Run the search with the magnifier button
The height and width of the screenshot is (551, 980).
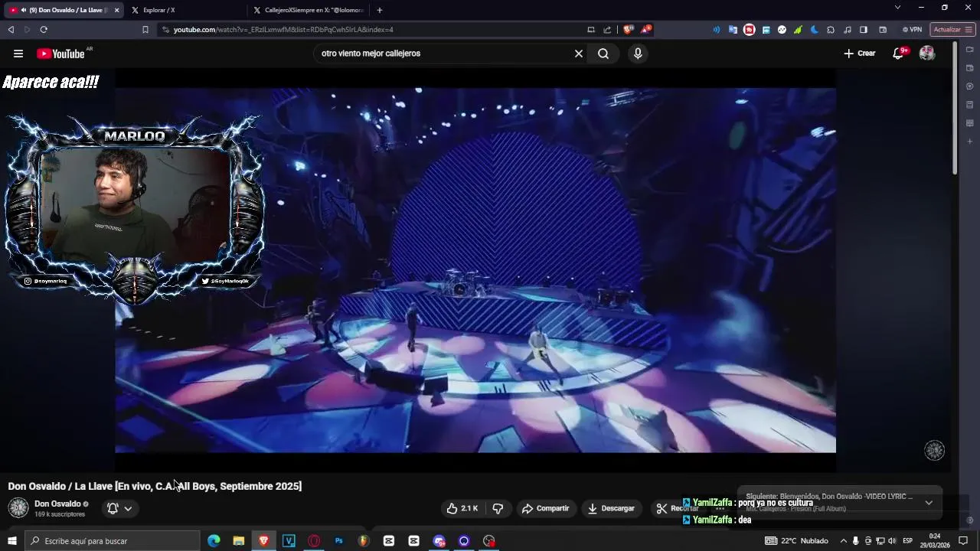point(603,54)
